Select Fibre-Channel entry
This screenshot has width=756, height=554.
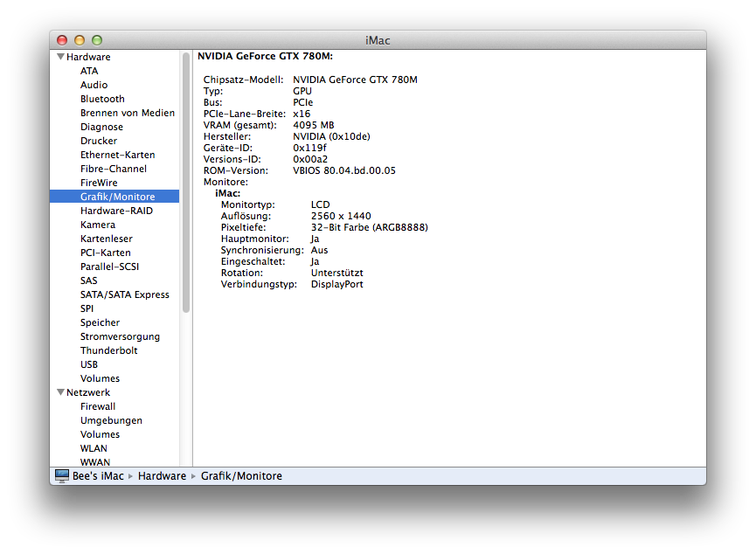(114, 169)
